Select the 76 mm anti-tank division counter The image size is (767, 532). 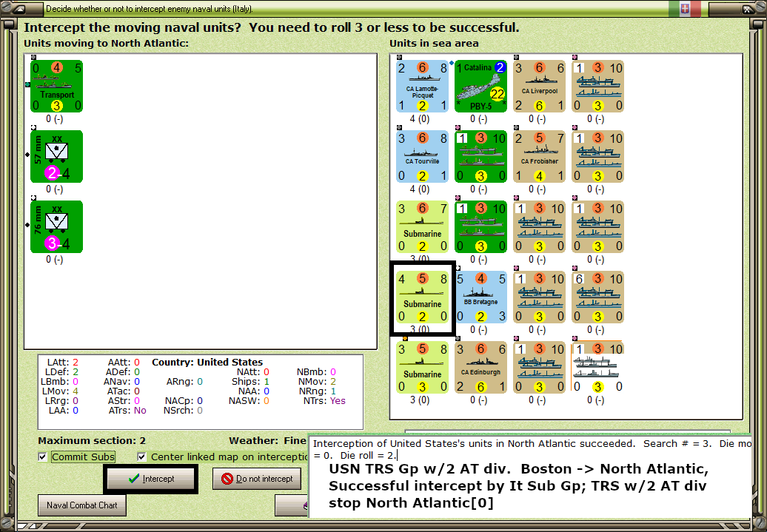[x=57, y=227]
